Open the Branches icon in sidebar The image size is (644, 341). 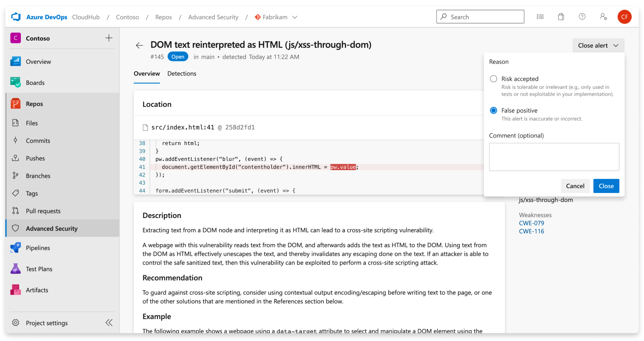pos(16,175)
